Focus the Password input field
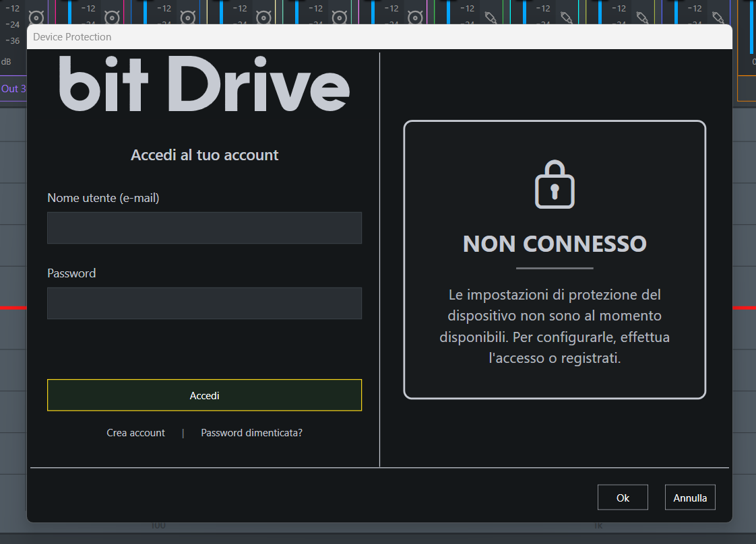This screenshot has width=756, height=544. click(x=204, y=304)
